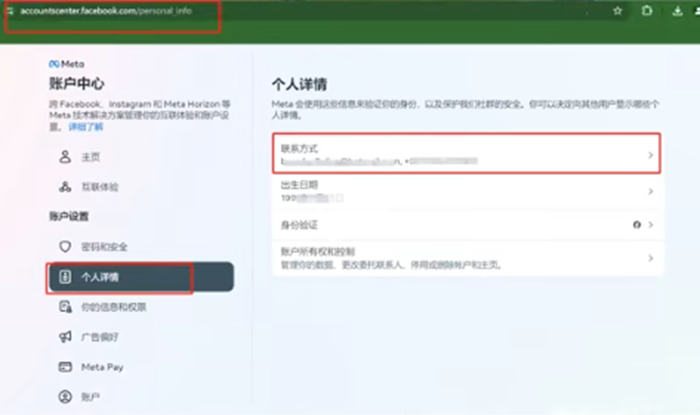Image resolution: width=700 pixels, height=415 pixels.
Task: Click the 密码和安全 shield icon
Action: tap(65, 246)
